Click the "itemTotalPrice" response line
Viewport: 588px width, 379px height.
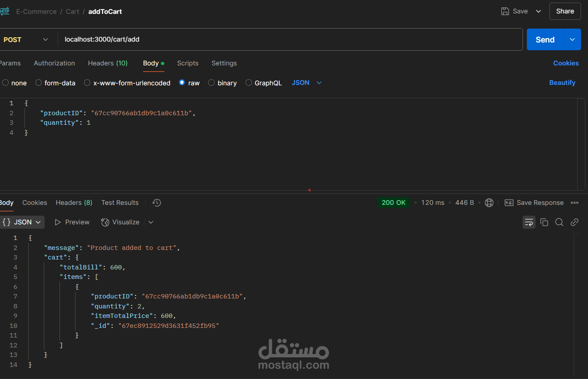[x=134, y=316]
